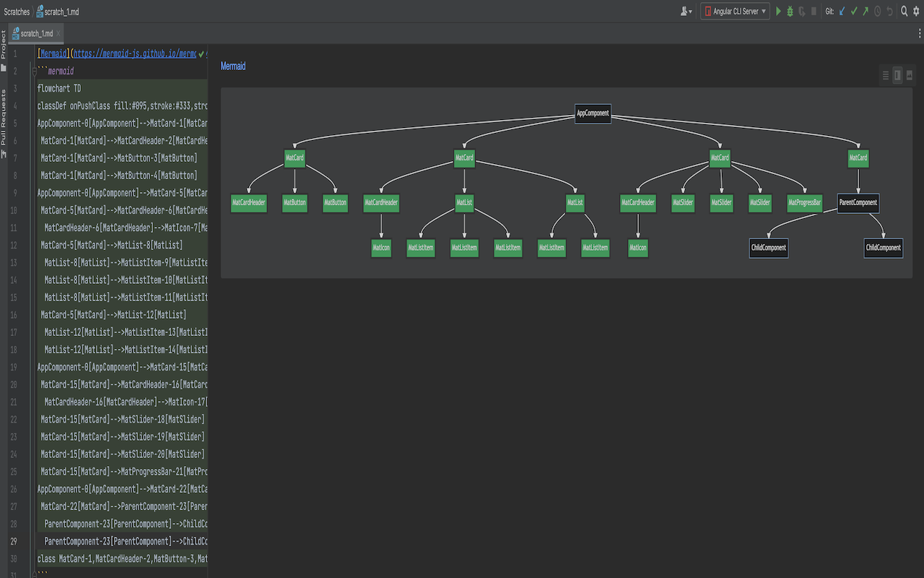Open the Scratches breadcrumb item
Viewport: 924px width, 578px height.
[17, 12]
